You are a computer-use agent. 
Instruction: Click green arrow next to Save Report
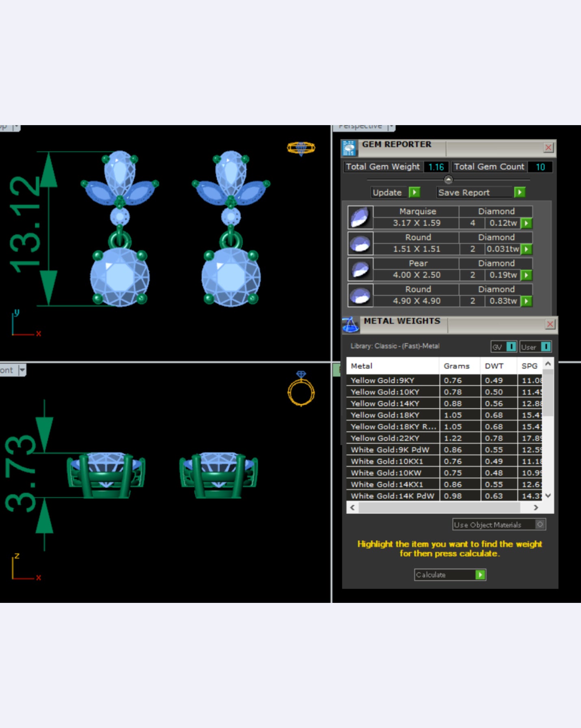(519, 192)
